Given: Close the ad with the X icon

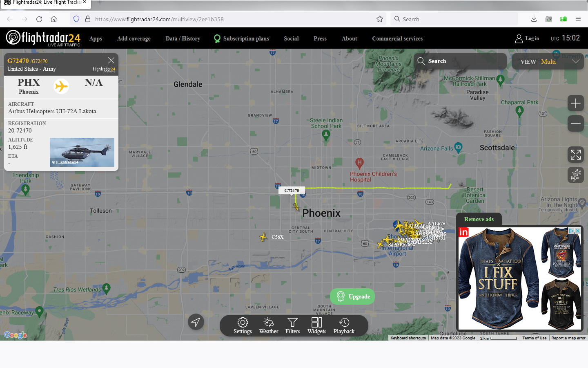Looking at the screenshot, I should 578,231.
